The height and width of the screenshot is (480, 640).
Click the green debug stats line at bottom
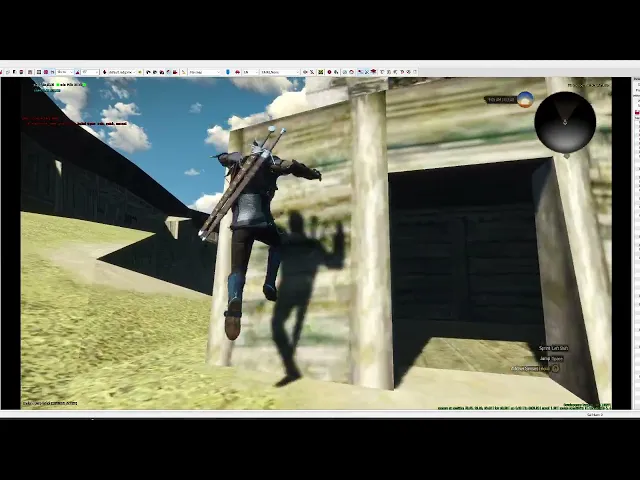[x=524, y=407]
